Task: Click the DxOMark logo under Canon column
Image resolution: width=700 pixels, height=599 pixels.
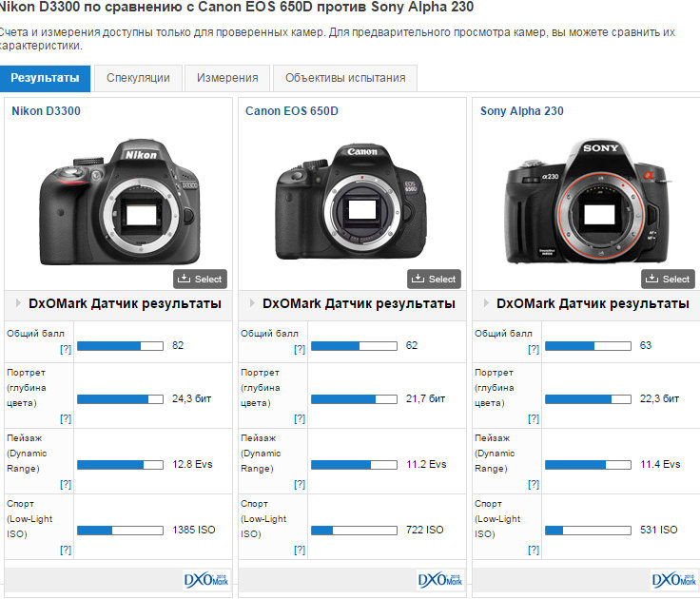Action: pos(440,580)
